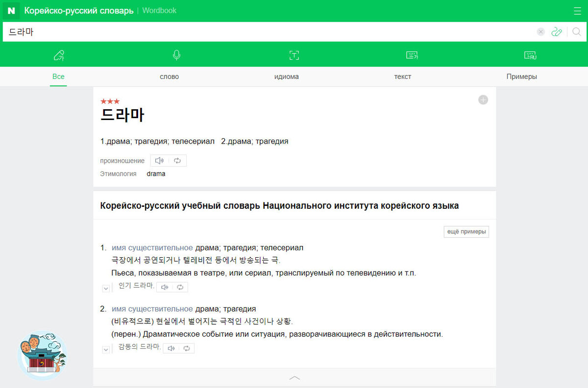
Task: Switch to the Примеры tab
Action: click(522, 76)
